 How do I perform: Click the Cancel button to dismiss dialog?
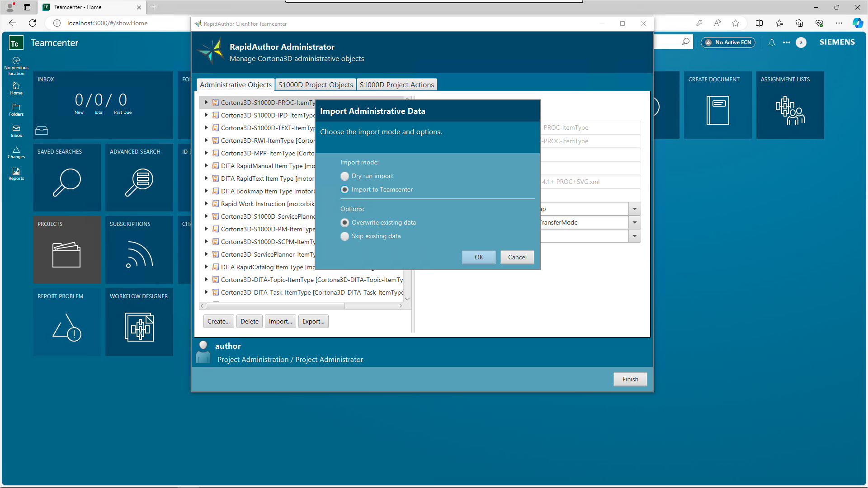click(x=517, y=257)
